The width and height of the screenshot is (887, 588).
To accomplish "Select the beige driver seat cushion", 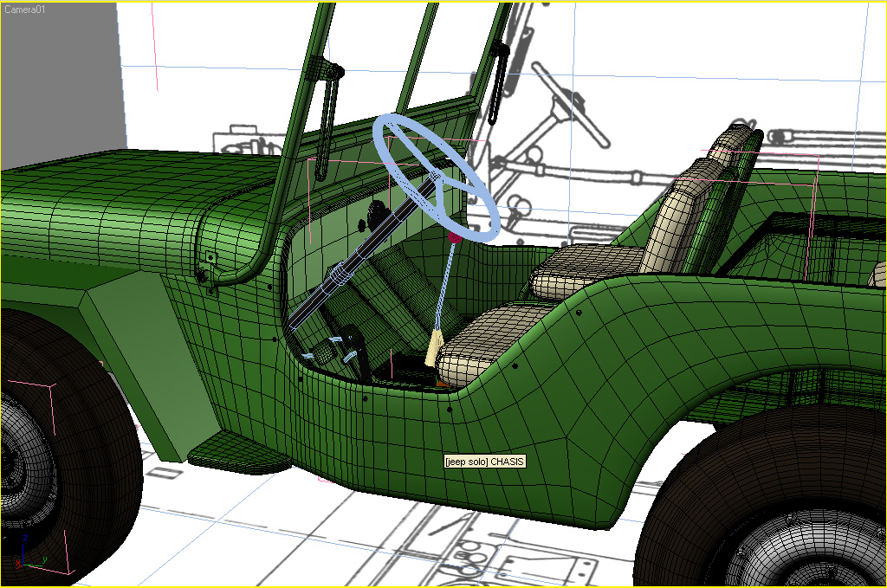I will (492, 345).
